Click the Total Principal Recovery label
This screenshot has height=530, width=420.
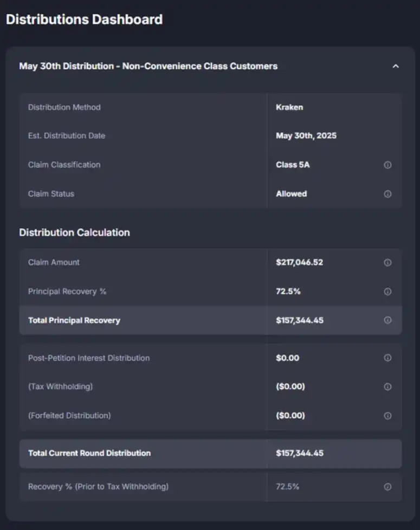click(74, 320)
